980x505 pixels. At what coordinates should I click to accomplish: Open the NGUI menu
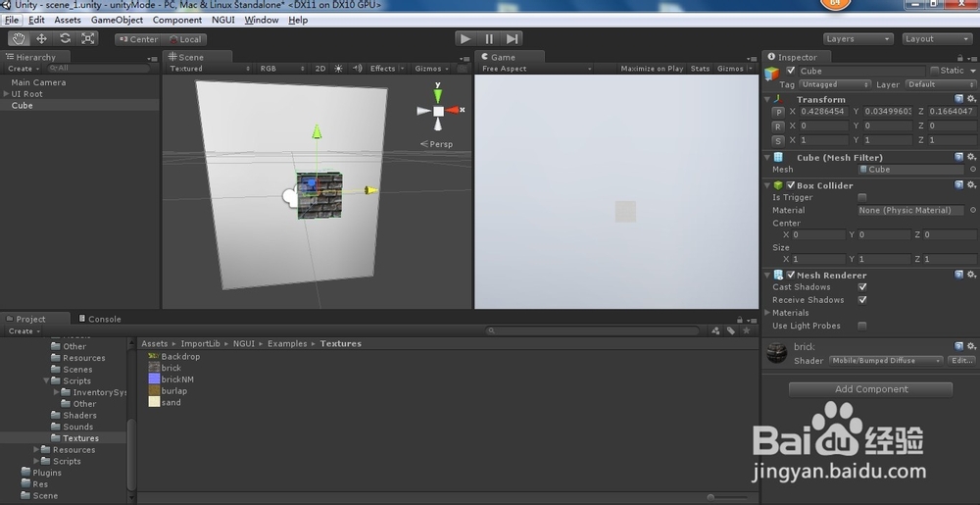[223, 20]
